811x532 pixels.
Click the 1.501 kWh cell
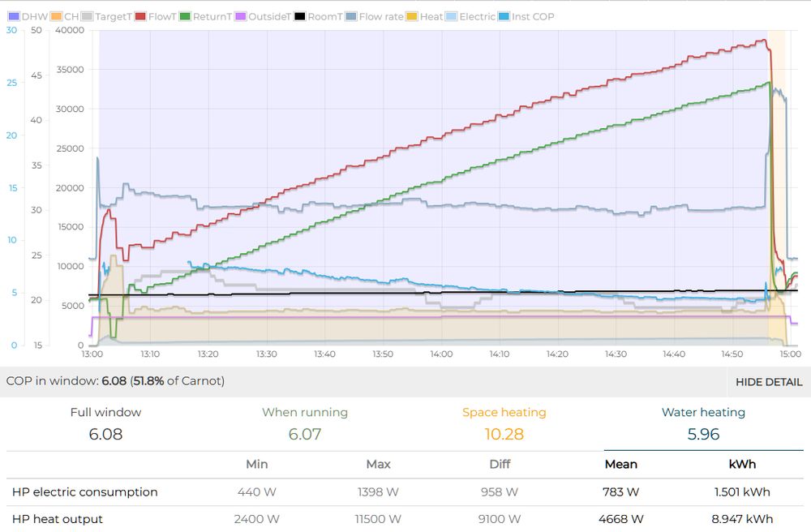742,491
